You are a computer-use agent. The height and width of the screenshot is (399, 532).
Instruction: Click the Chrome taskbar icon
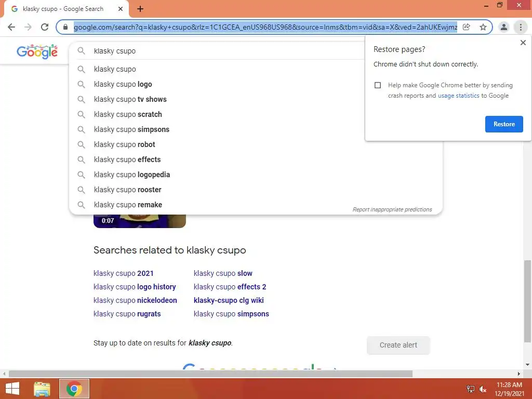74,389
